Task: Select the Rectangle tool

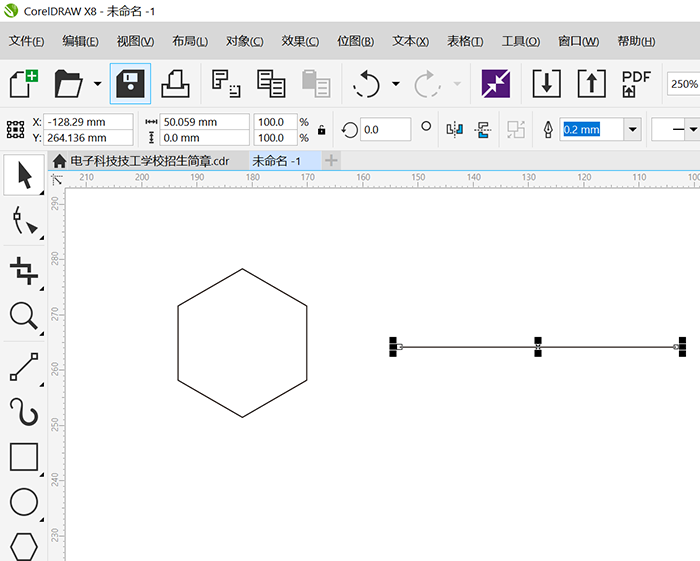Action: pos(24,457)
